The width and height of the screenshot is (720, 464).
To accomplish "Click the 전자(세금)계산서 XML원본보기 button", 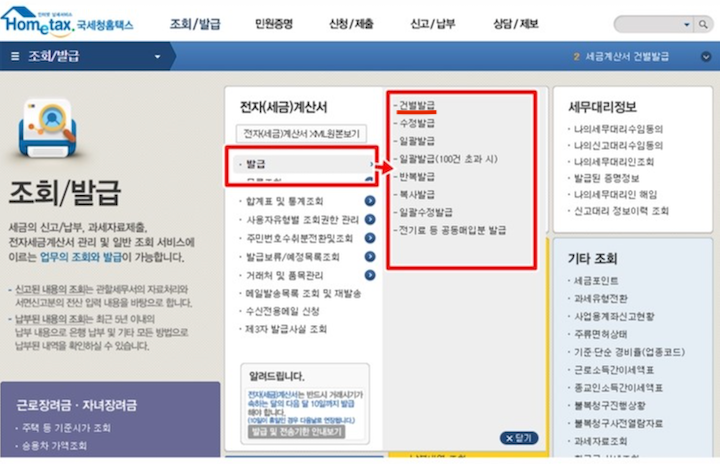I will tap(301, 134).
